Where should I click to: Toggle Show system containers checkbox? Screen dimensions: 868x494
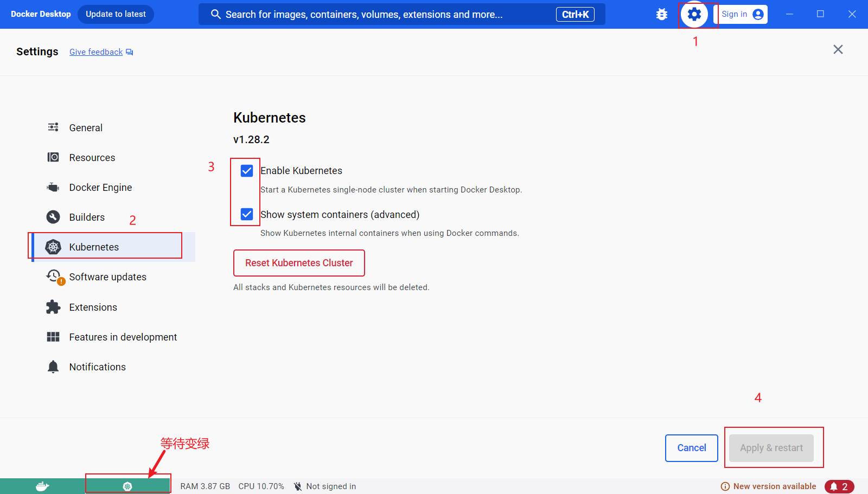click(247, 214)
